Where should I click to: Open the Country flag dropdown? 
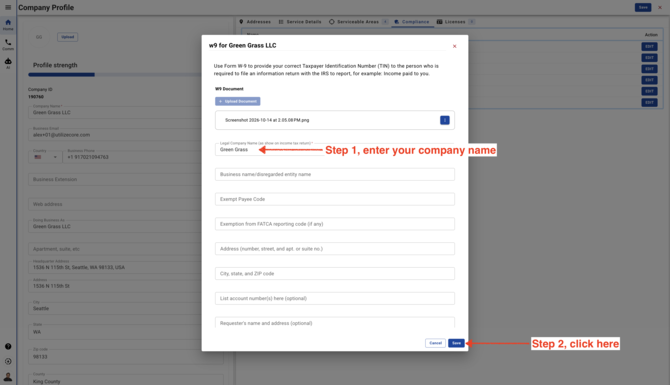click(45, 157)
